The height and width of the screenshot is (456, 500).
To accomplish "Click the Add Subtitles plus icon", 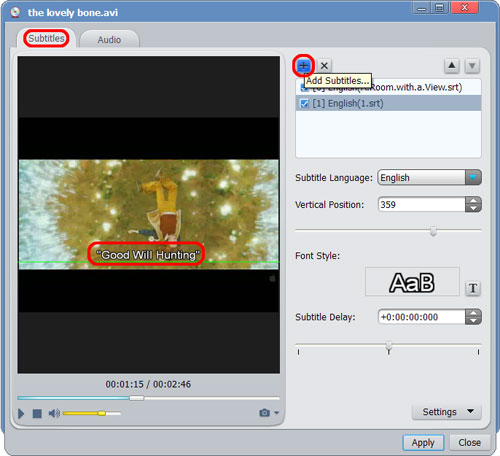I will click(303, 66).
